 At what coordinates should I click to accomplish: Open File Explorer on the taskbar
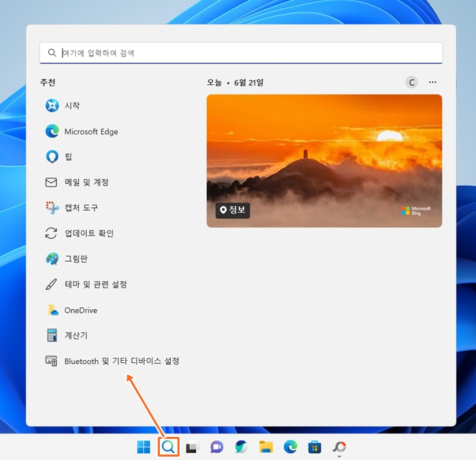266,447
